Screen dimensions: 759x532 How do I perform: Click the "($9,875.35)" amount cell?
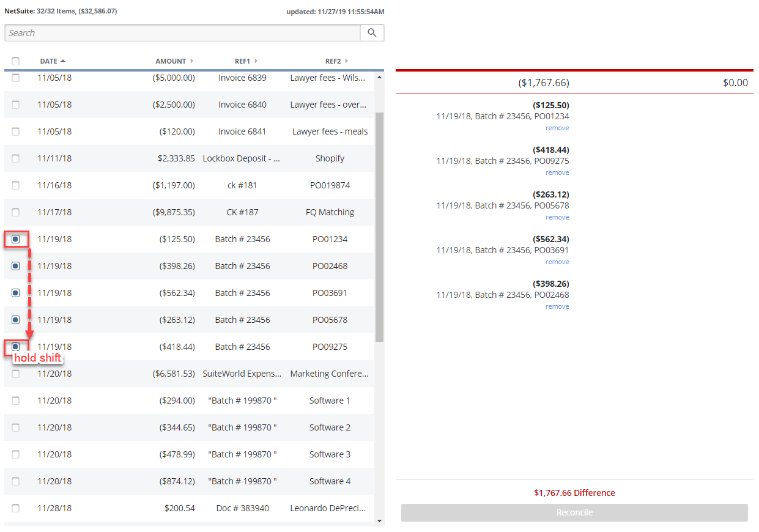pos(174,212)
